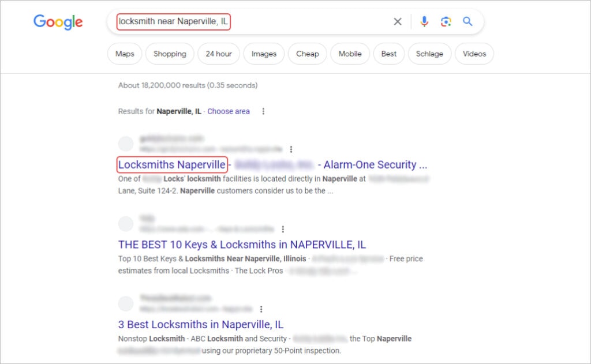The width and height of the screenshot is (591, 364).
Task: Open Google Lens camera search icon
Action: click(x=445, y=21)
